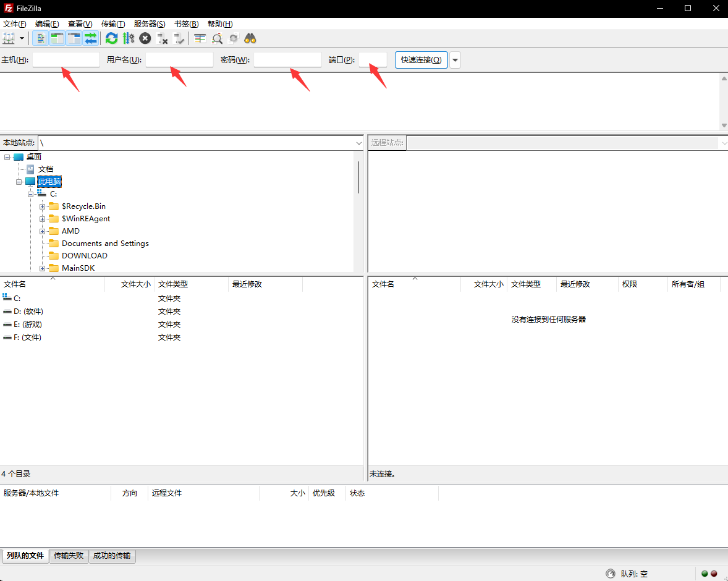Click the 用户名(U) username input field
Viewport: 728px width, 581px height.
179,59
